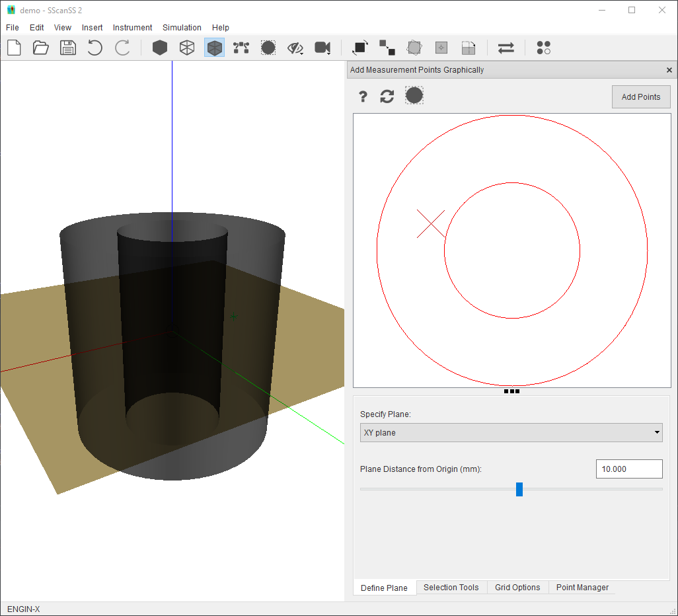Expand the Specify Plane dropdown

coord(511,433)
